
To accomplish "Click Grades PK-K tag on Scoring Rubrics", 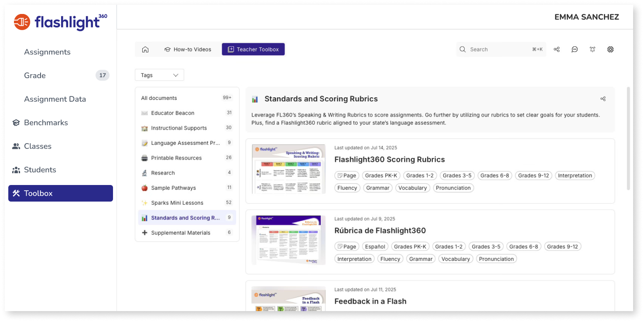I will pyautogui.click(x=381, y=175).
